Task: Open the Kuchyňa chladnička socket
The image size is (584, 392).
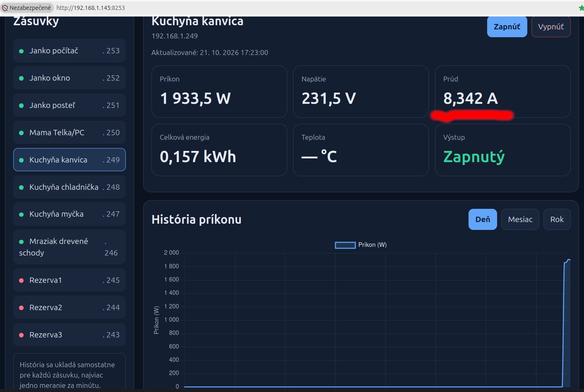Action: (x=70, y=187)
